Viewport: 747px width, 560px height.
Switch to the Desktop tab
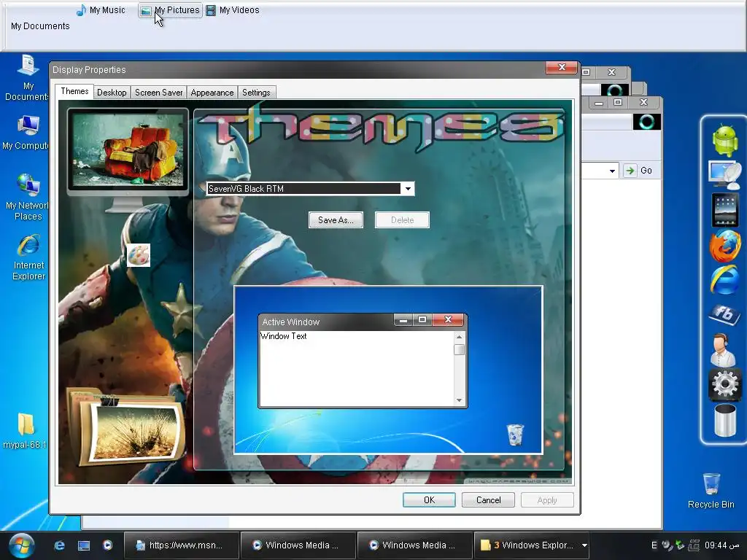[112, 93]
